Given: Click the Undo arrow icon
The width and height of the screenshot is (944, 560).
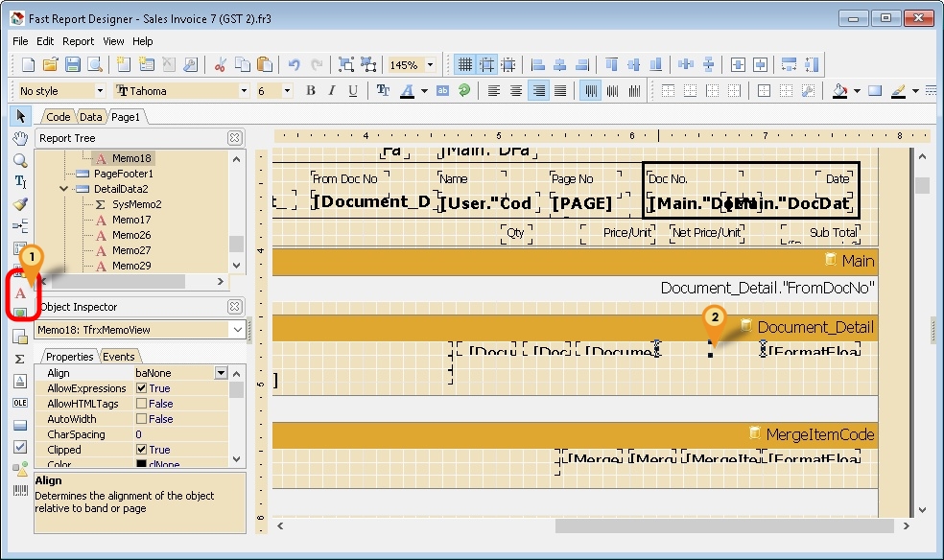Looking at the screenshot, I should pyautogui.click(x=294, y=64).
